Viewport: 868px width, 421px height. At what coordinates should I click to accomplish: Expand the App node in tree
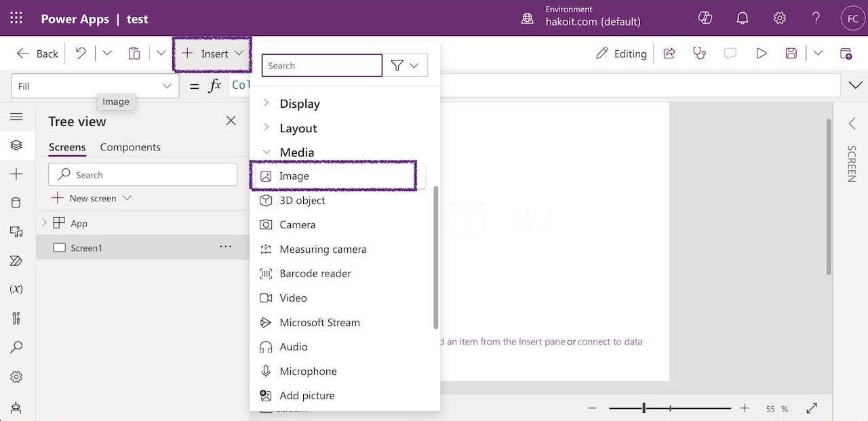pyautogui.click(x=44, y=222)
